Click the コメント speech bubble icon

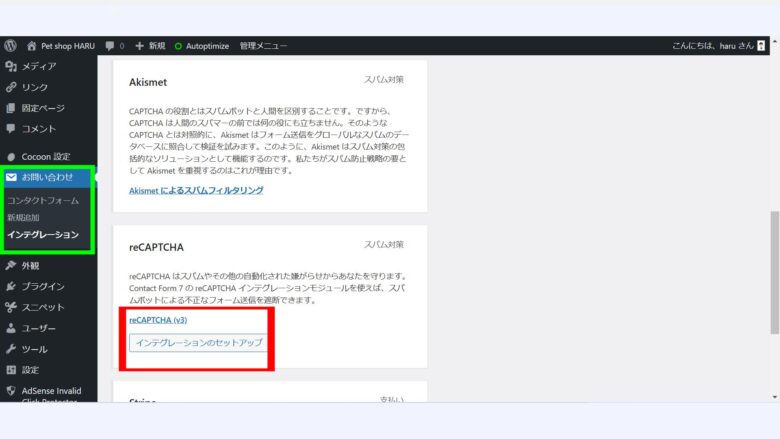coord(11,129)
